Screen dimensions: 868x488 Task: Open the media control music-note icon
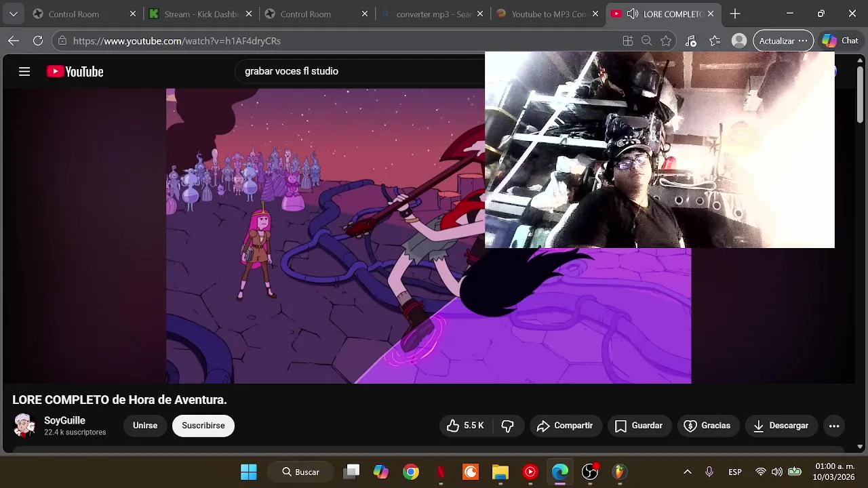tap(691, 41)
